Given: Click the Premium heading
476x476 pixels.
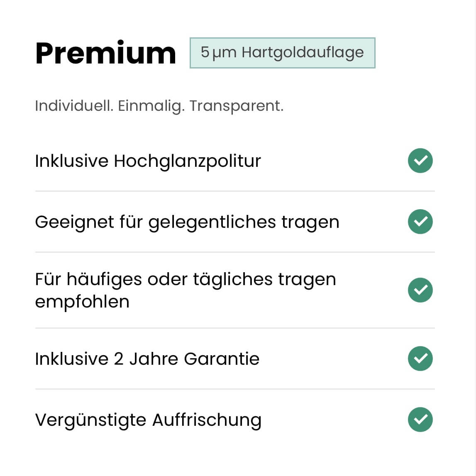Looking at the screenshot, I should coord(106,53).
